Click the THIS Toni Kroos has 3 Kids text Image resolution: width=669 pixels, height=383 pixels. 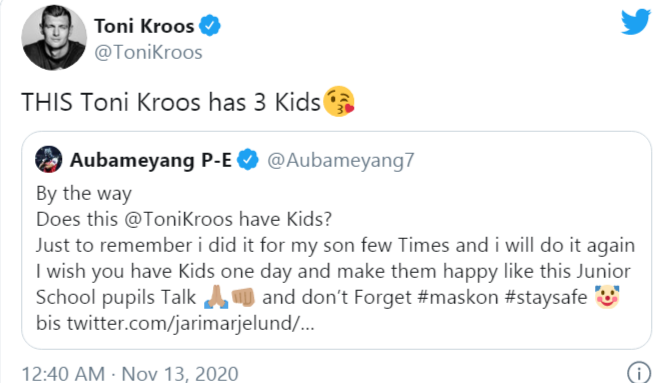pyautogui.click(x=171, y=102)
